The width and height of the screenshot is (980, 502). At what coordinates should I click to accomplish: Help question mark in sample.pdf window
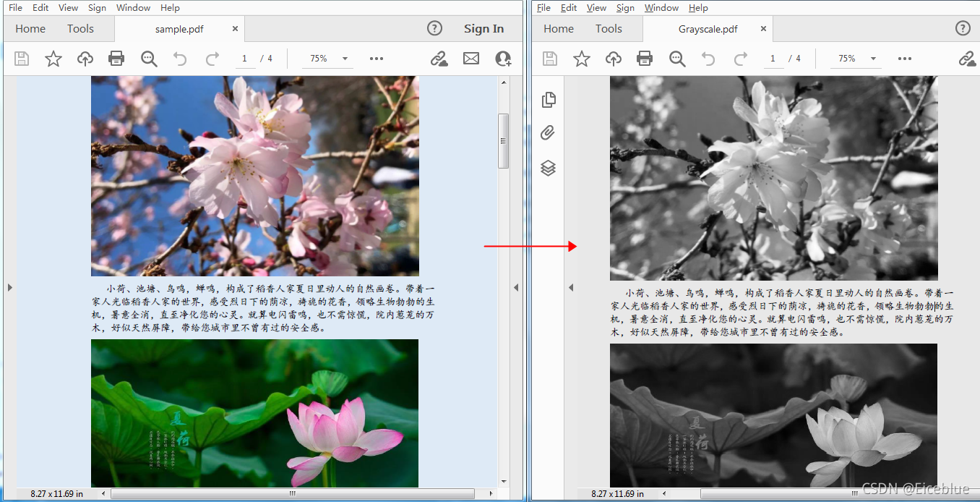pos(434,28)
